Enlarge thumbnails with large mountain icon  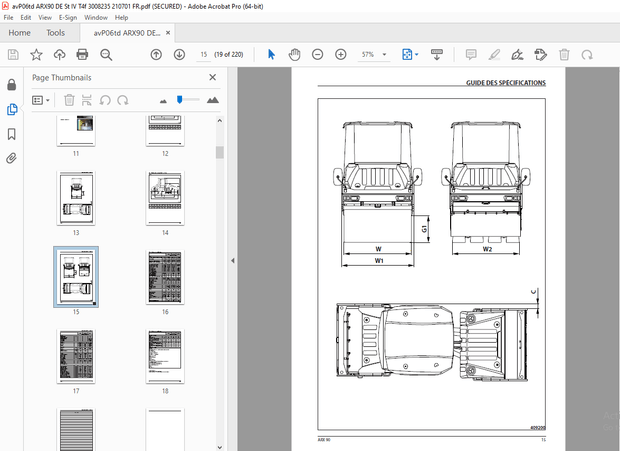pos(213,100)
